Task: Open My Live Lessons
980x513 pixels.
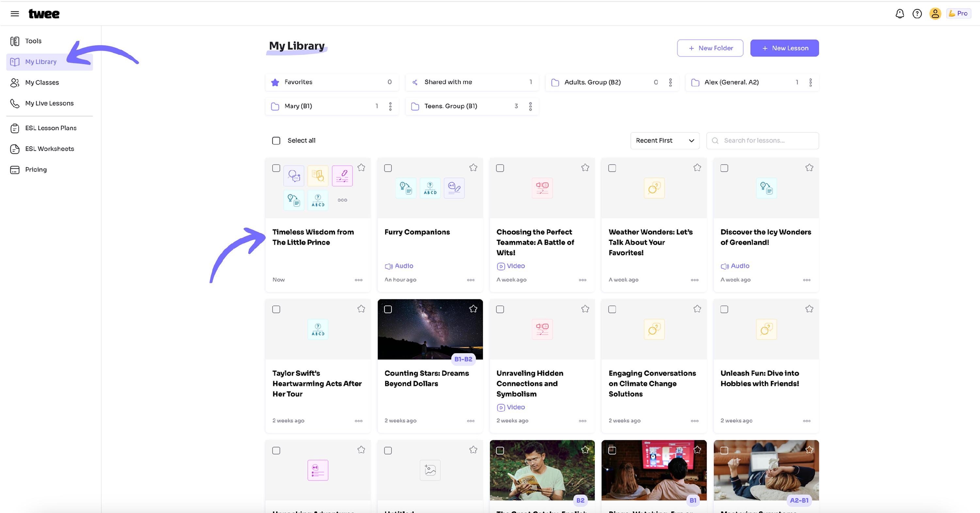Action: [49, 103]
